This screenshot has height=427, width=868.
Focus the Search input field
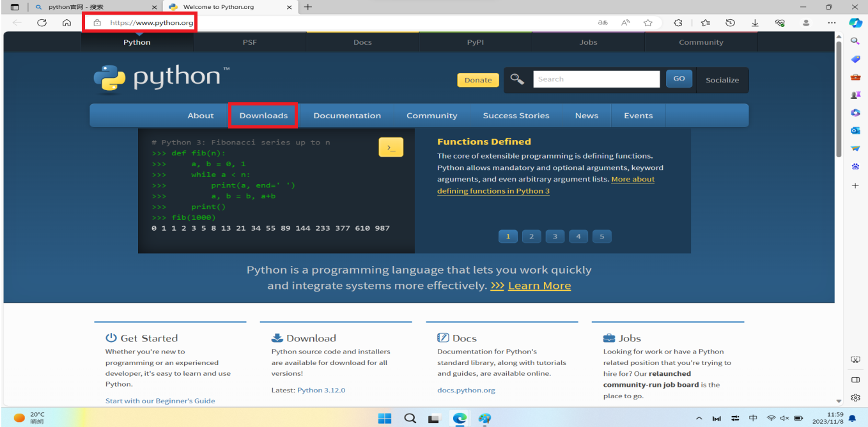click(x=596, y=79)
